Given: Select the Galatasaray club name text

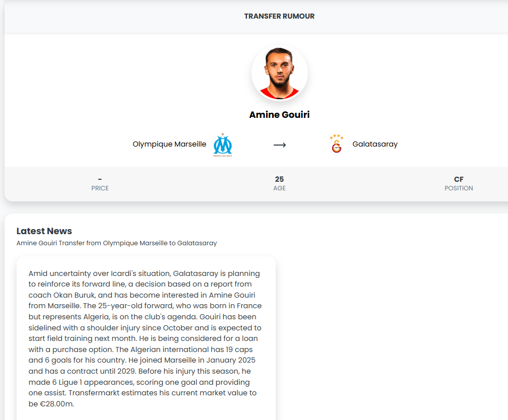Looking at the screenshot, I should click(x=374, y=144).
